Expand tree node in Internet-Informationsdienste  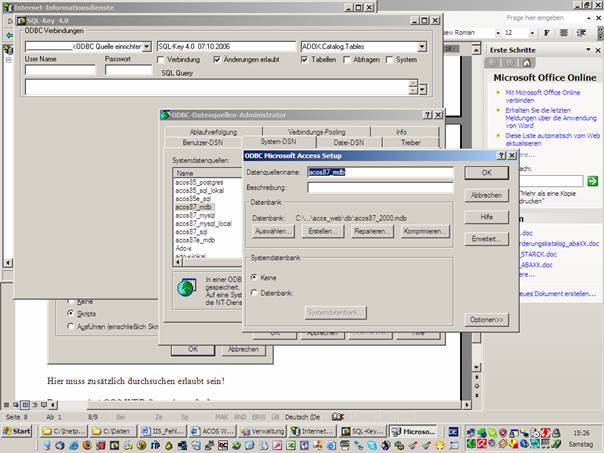point(8,60)
